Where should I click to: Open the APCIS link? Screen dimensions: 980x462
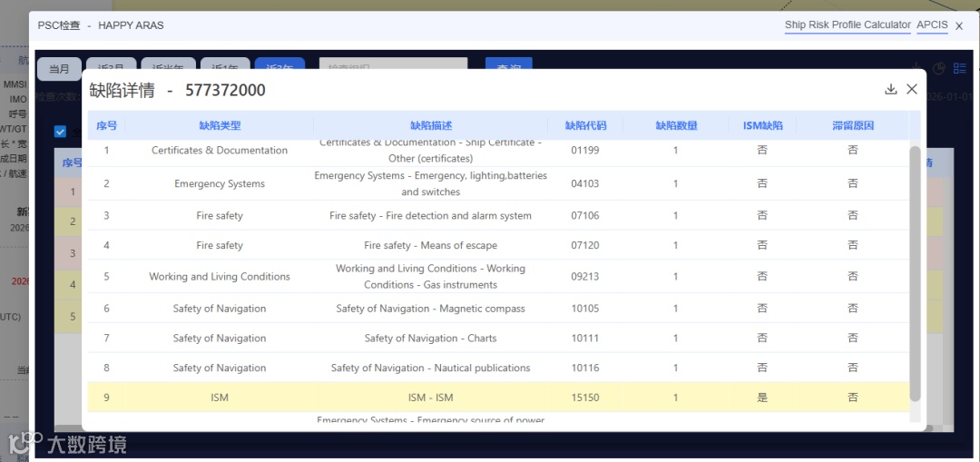(x=932, y=25)
